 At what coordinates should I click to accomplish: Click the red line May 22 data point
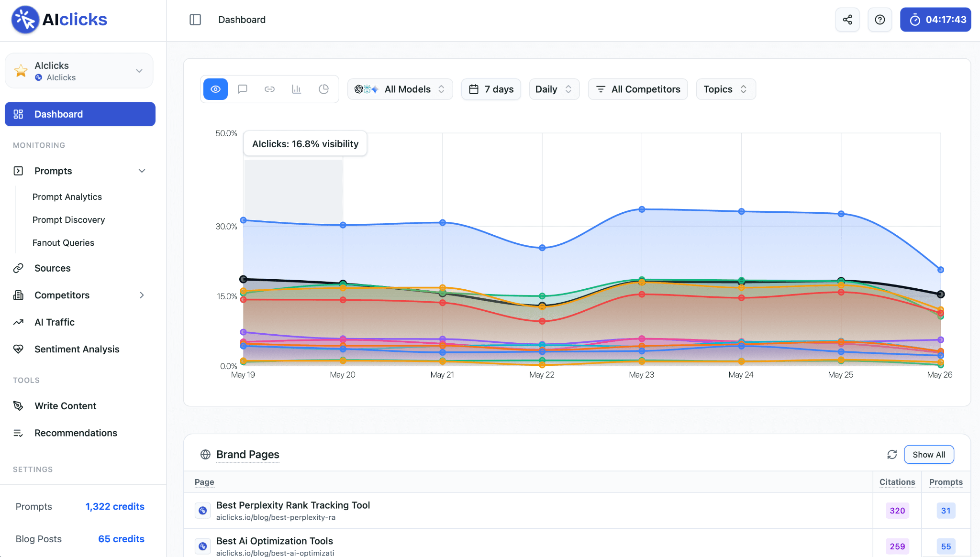[x=542, y=321]
